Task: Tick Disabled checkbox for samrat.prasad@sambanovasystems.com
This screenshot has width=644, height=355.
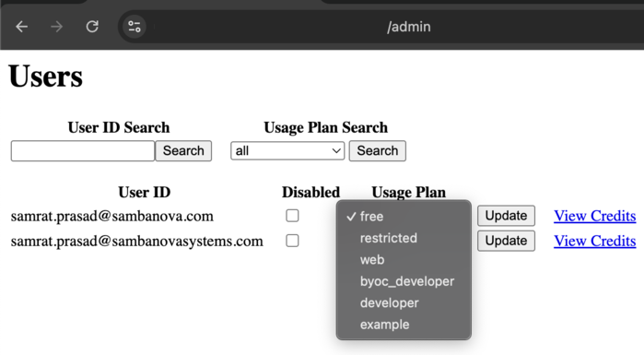Action: (292, 241)
